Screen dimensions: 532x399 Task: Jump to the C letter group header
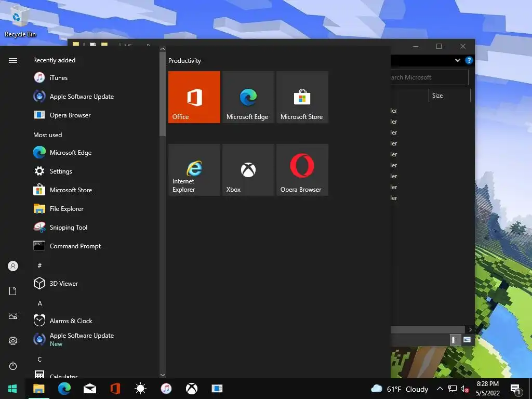[x=39, y=360]
